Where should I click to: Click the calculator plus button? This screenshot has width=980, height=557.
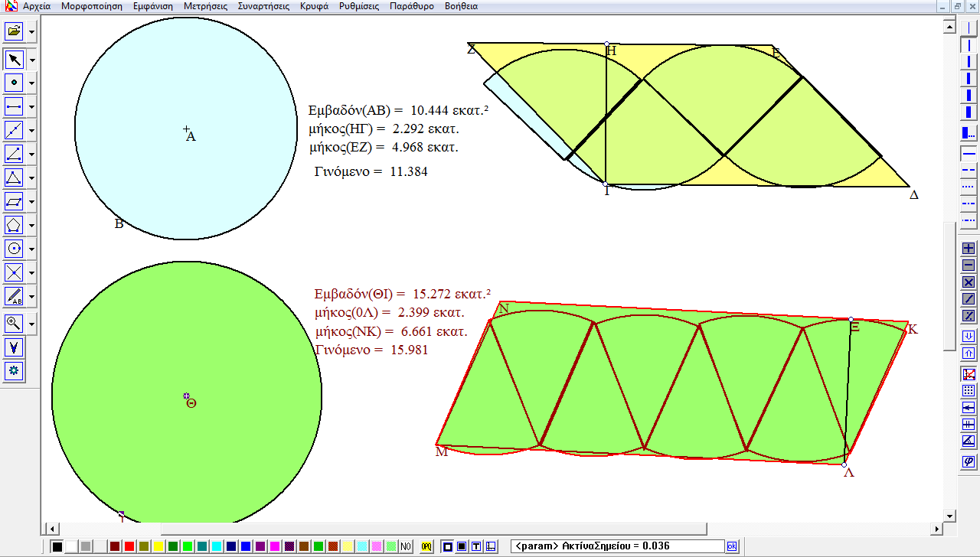click(969, 249)
